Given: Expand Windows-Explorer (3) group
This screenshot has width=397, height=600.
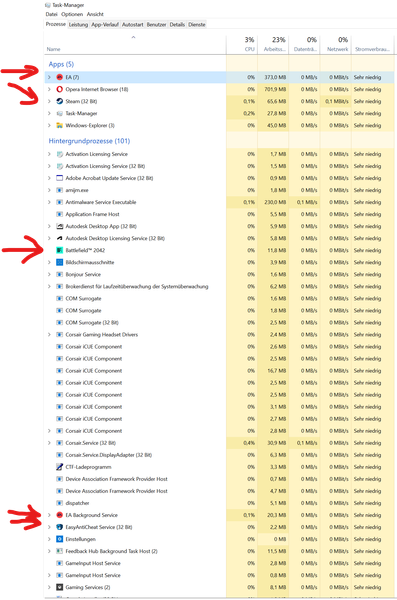Looking at the screenshot, I should click(x=49, y=126).
